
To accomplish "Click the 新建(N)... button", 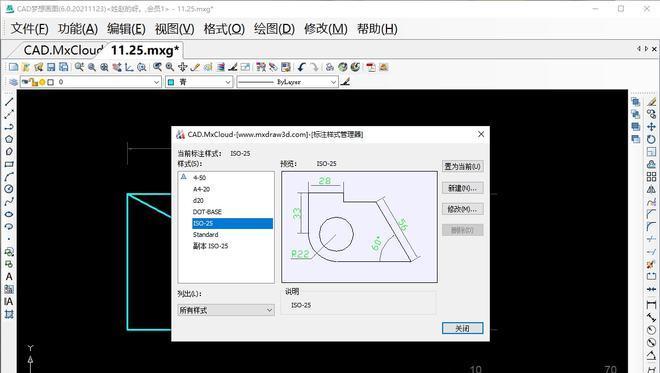I will [462, 188].
